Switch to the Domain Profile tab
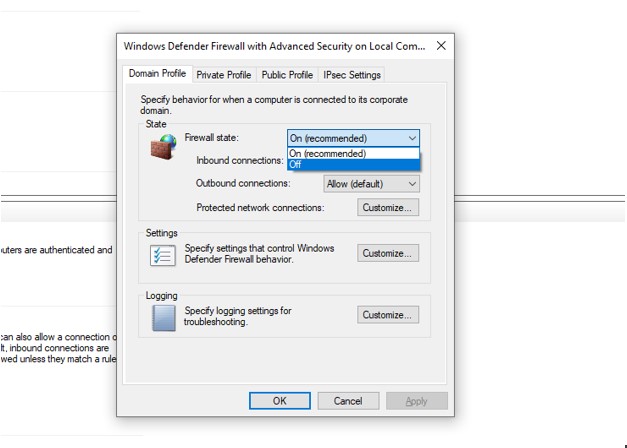627x448 pixels. (157, 74)
